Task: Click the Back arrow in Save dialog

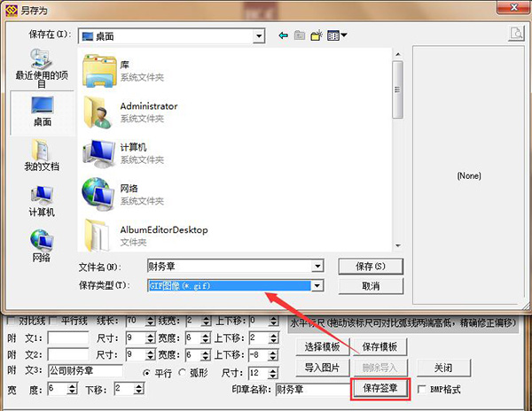Action: click(x=284, y=35)
